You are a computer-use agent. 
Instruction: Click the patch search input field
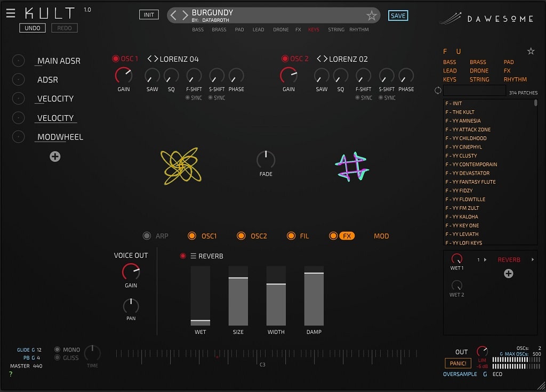474,91
